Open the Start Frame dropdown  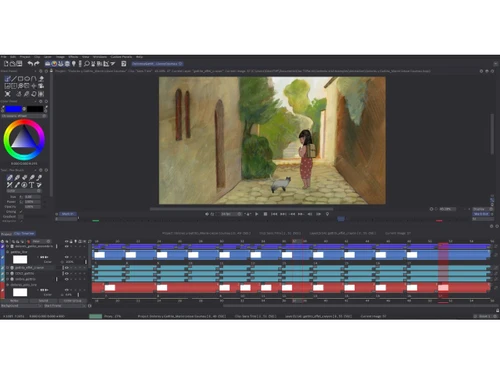click(x=65, y=306)
